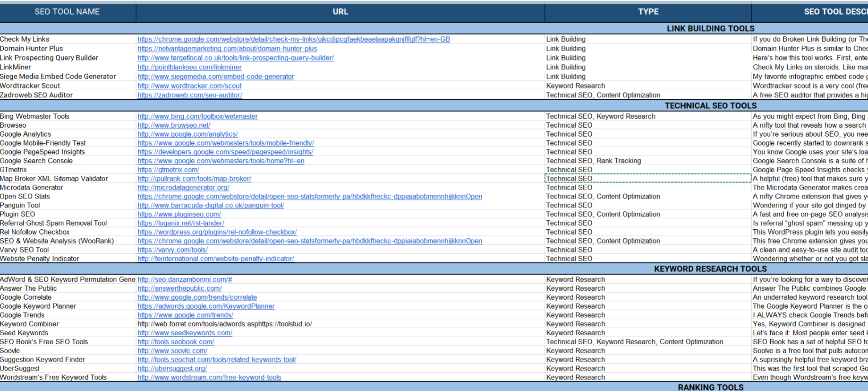The image size is (868, 391).
Task: Visit the Google PageSpeed Insights URL
Action: pos(225,152)
